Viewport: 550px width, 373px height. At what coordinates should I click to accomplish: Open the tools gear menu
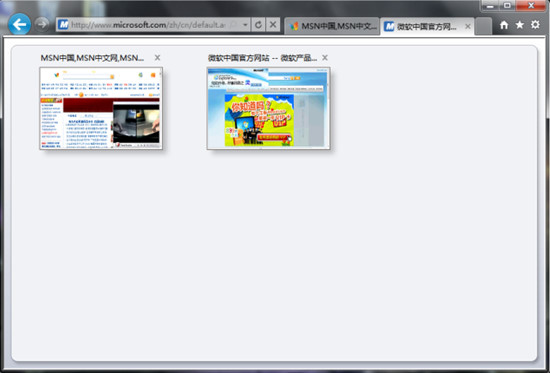(535, 25)
